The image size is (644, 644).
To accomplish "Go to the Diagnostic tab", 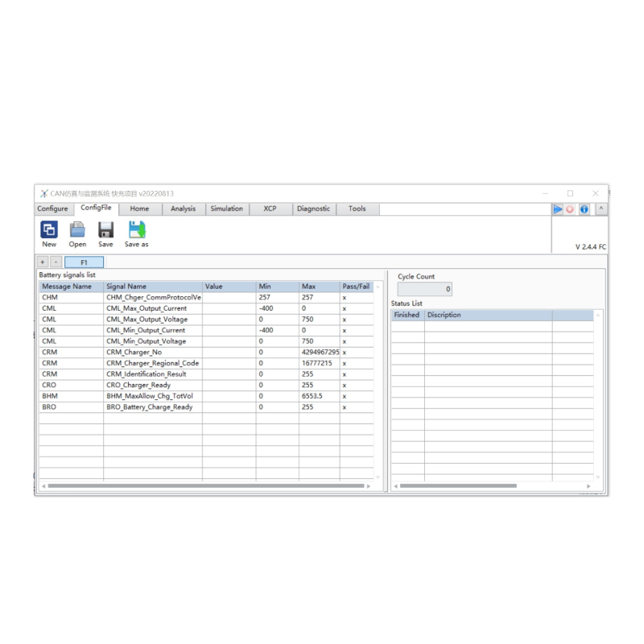I will pos(313,209).
